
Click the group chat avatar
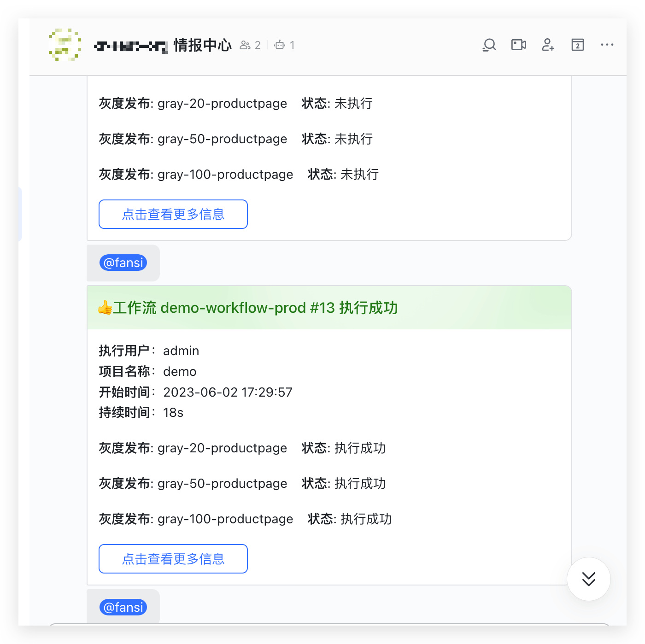coord(64,46)
